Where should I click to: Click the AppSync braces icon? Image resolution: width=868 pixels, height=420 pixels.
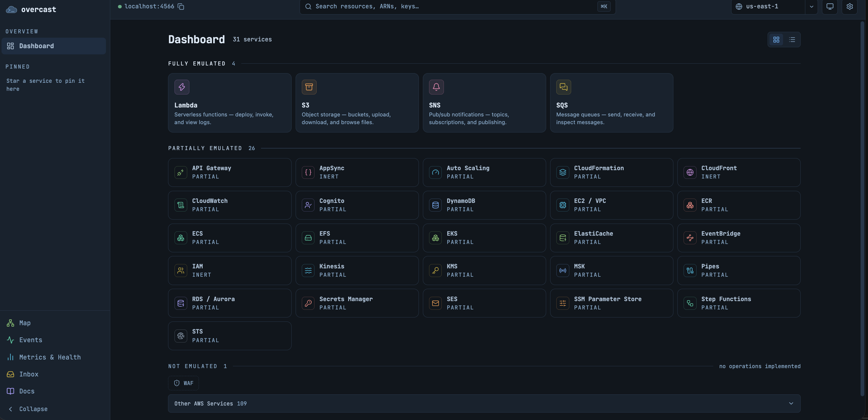(308, 172)
